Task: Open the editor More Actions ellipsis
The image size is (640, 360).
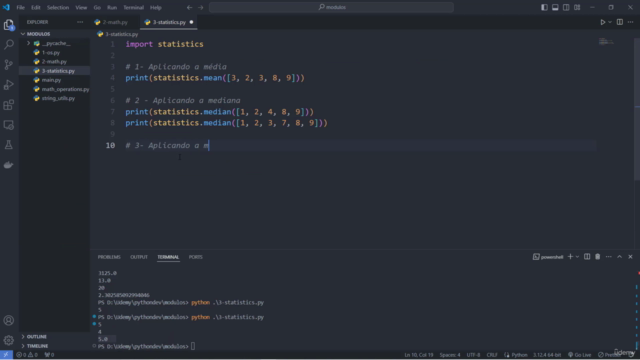Action: click(x=631, y=22)
